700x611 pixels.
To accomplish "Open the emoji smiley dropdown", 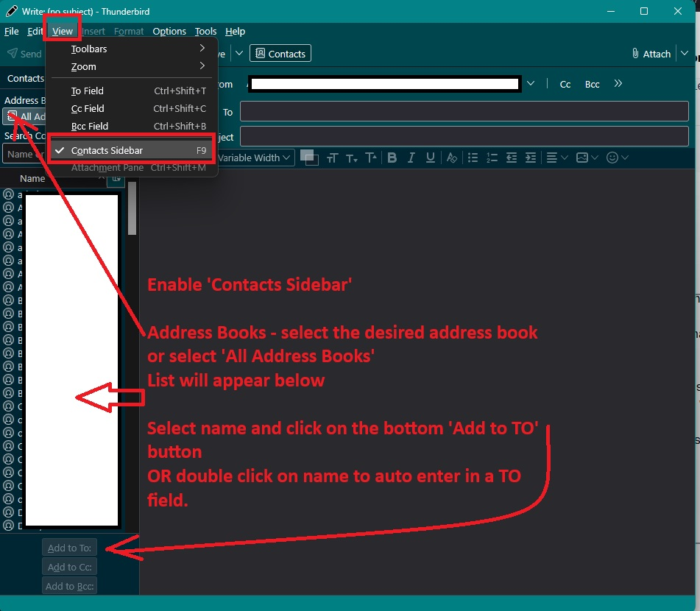I will tap(618, 158).
